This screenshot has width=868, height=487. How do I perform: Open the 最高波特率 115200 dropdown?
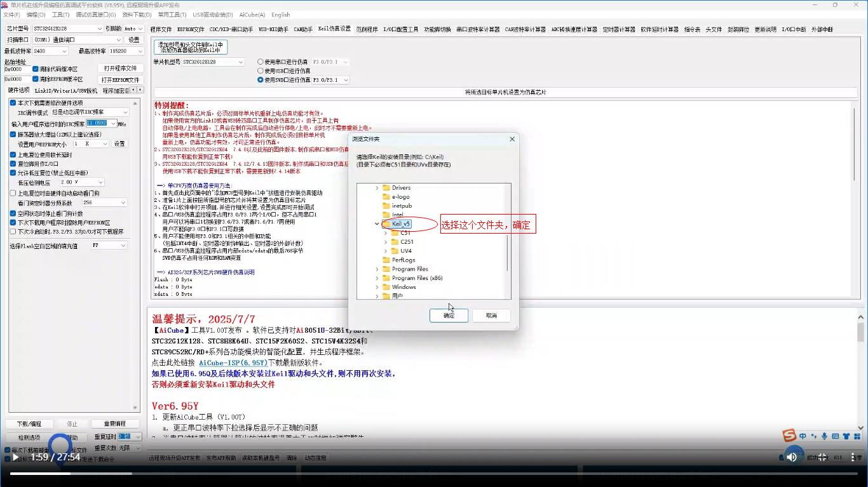click(x=126, y=51)
